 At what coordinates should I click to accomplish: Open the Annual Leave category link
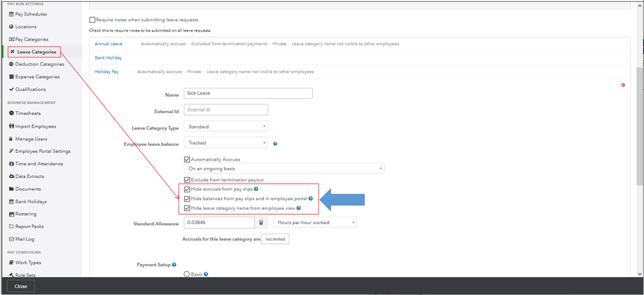pyautogui.click(x=108, y=44)
